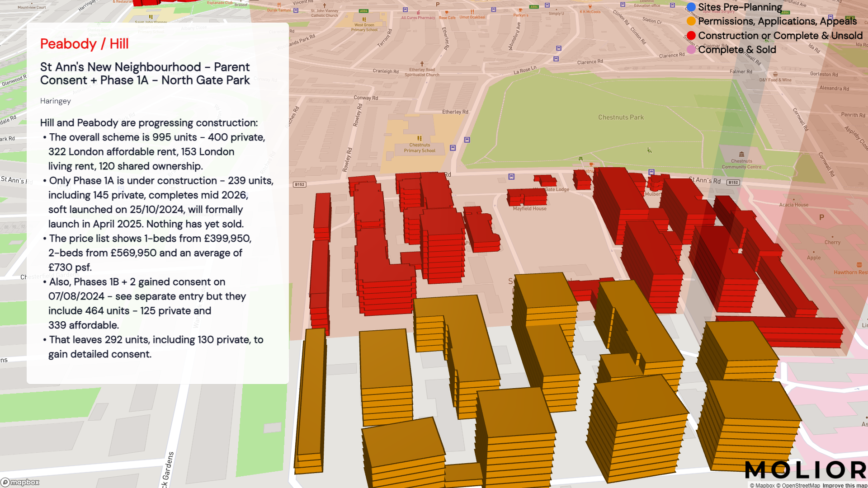Click the St Ann's New Neighbourhood title
Screen dimensions: 868x488
click(x=145, y=74)
